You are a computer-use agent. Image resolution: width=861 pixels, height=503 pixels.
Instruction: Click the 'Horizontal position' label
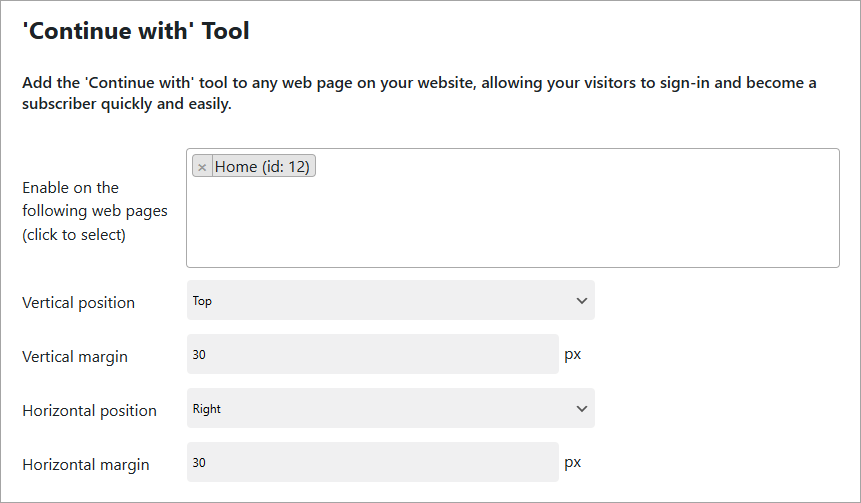click(89, 410)
